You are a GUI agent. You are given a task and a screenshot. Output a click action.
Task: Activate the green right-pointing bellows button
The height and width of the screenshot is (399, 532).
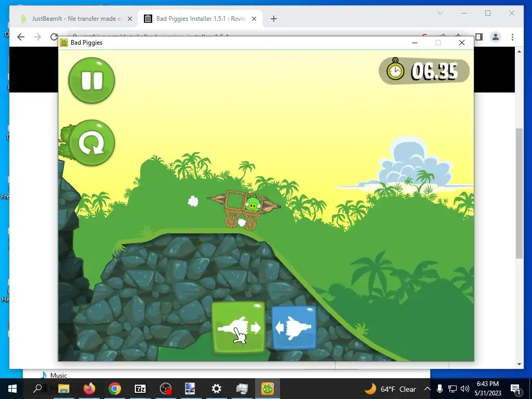pos(238,327)
